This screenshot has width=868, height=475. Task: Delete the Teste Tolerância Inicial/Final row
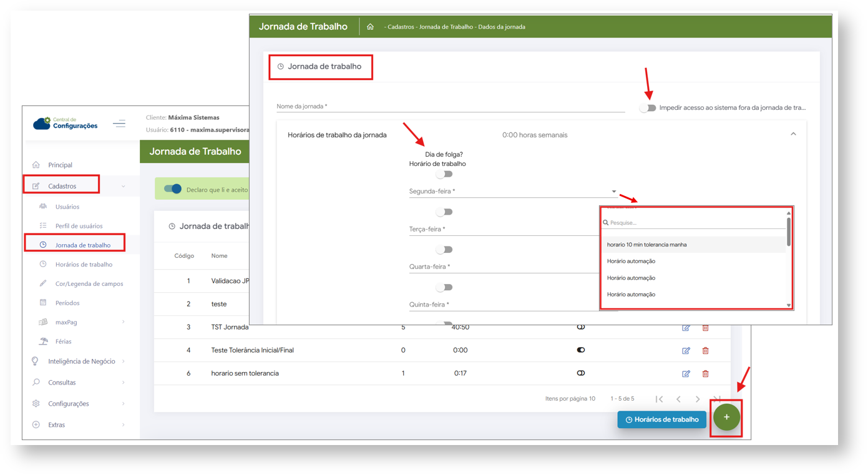(705, 350)
